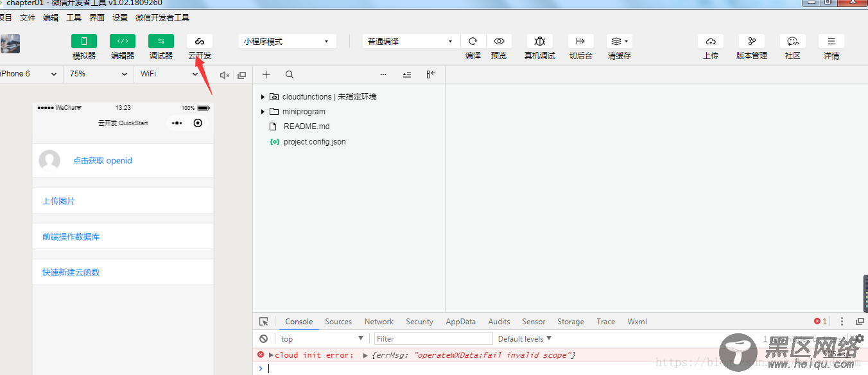Switch to the Trace tab
This screenshot has height=375, width=868.
pos(606,322)
